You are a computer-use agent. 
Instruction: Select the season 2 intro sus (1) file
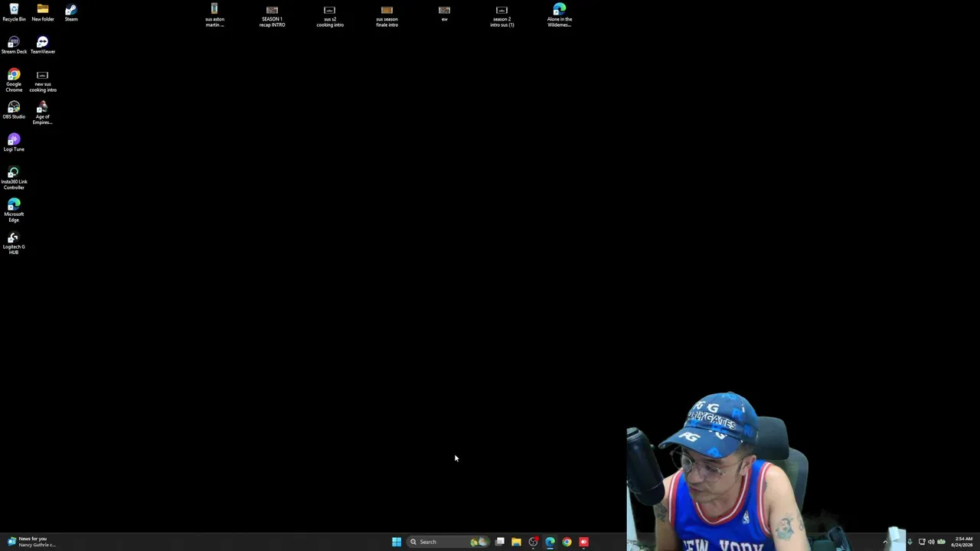coord(502,15)
